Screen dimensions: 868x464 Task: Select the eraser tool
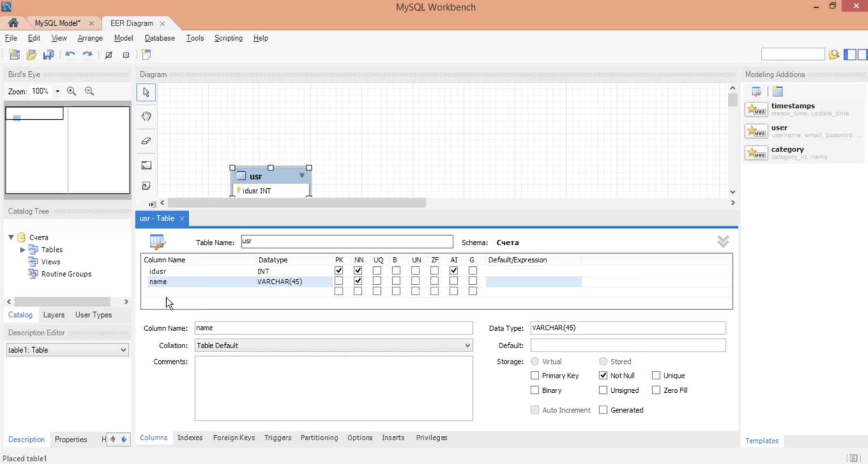(146, 141)
